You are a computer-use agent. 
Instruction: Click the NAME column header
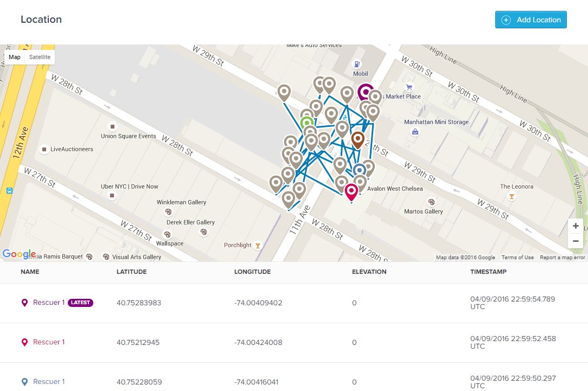(30, 272)
